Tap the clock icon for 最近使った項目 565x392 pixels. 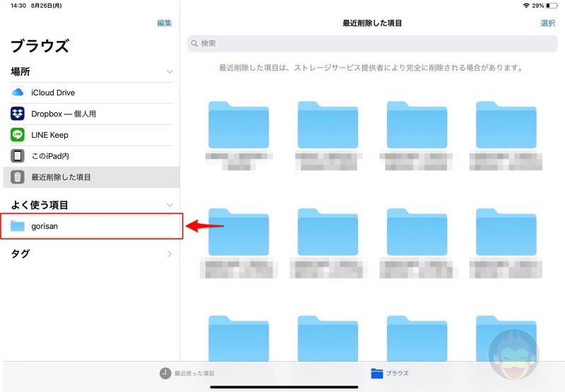pos(165,373)
